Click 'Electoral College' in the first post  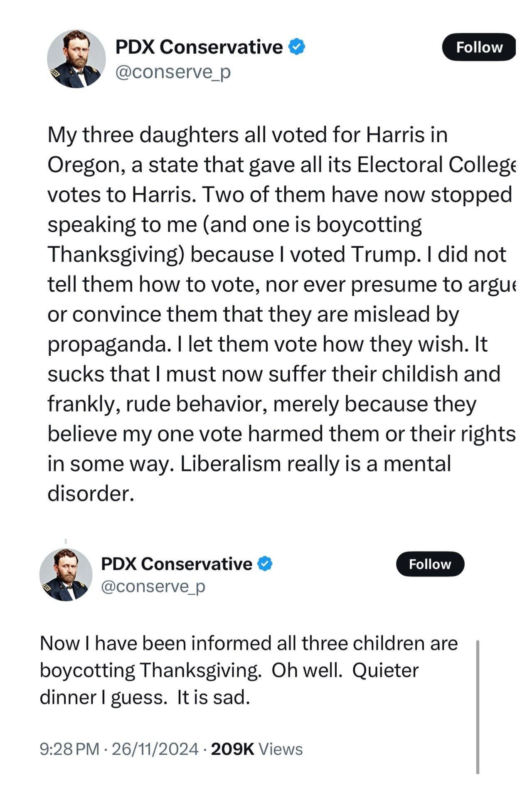[436, 165]
